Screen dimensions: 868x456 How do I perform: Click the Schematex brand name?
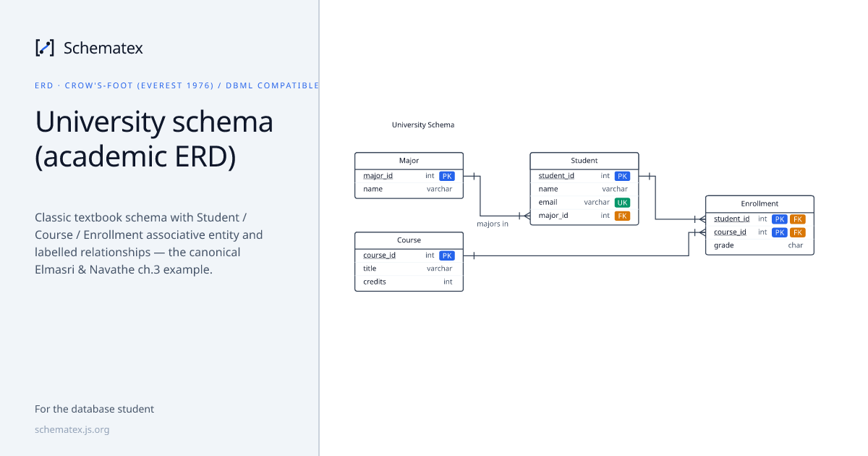[103, 48]
